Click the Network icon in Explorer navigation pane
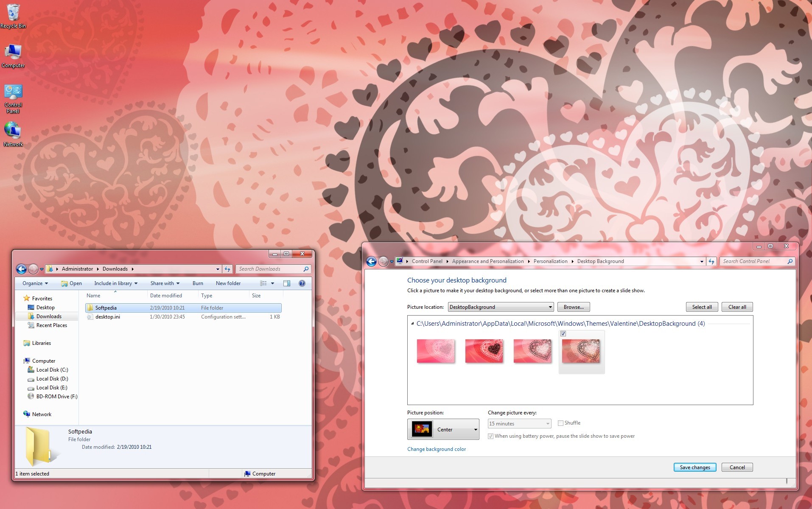This screenshot has height=509, width=812. pos(27,414)
